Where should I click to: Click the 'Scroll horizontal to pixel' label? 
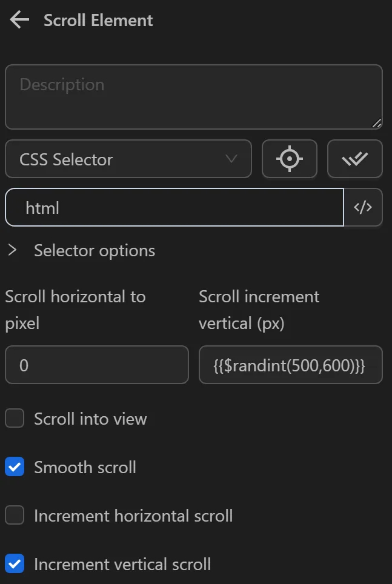pyautogui.click(x=75, y=310)
